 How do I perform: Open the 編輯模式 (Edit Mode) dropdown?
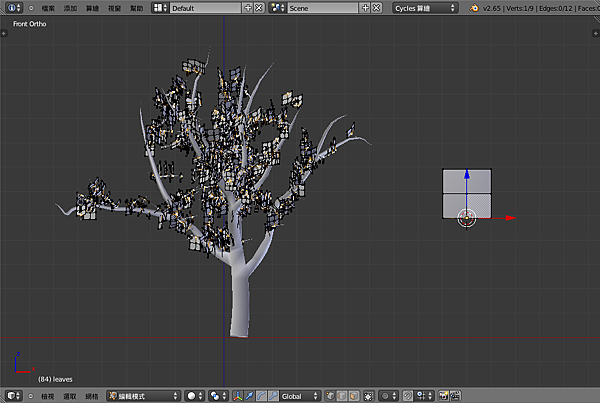(x=143, y=396)
